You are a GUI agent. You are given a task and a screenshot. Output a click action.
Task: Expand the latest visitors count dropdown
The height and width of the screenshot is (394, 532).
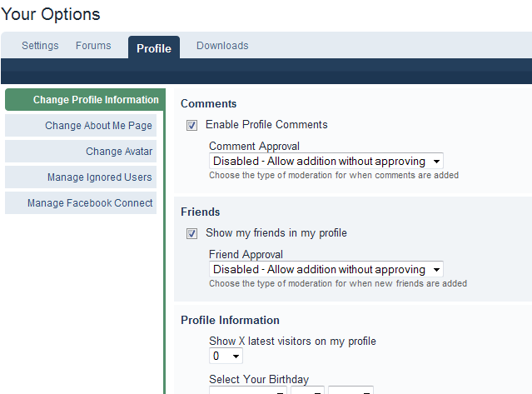(226, 356)
